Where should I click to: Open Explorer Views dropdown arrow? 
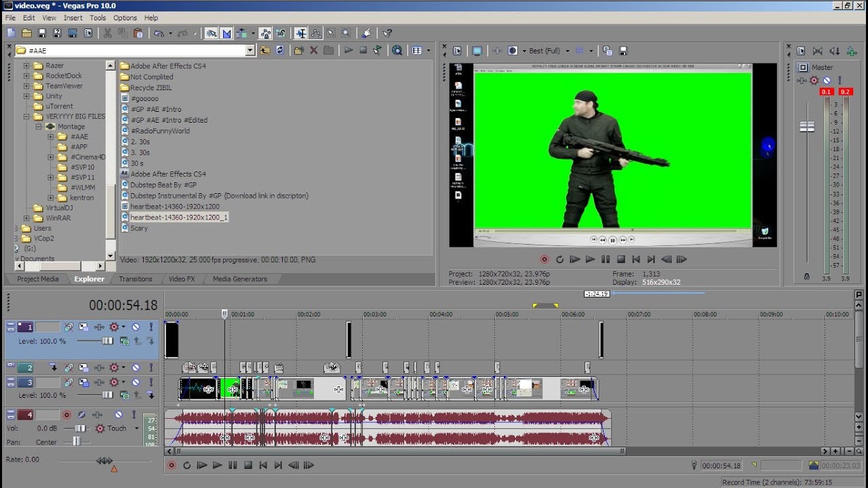[x=429, y=50]
